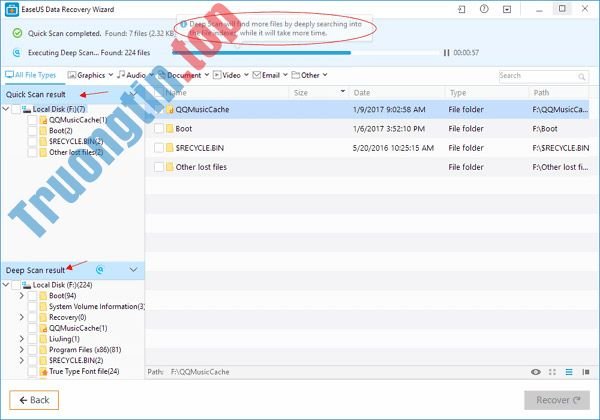This screenshot has width=600, height=420.
Task: Check QQMusicCache(1) in Quick Scan tree
Action: [33, 120]
